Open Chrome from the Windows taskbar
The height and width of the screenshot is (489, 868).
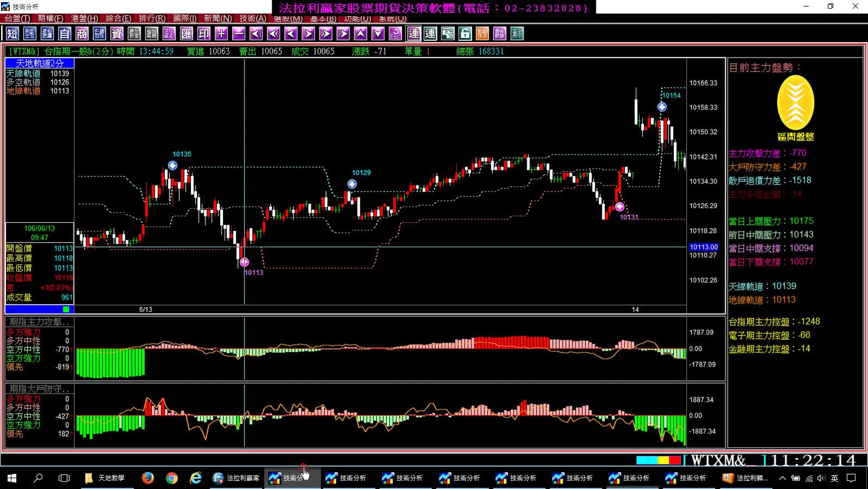[x=171, y=478]
